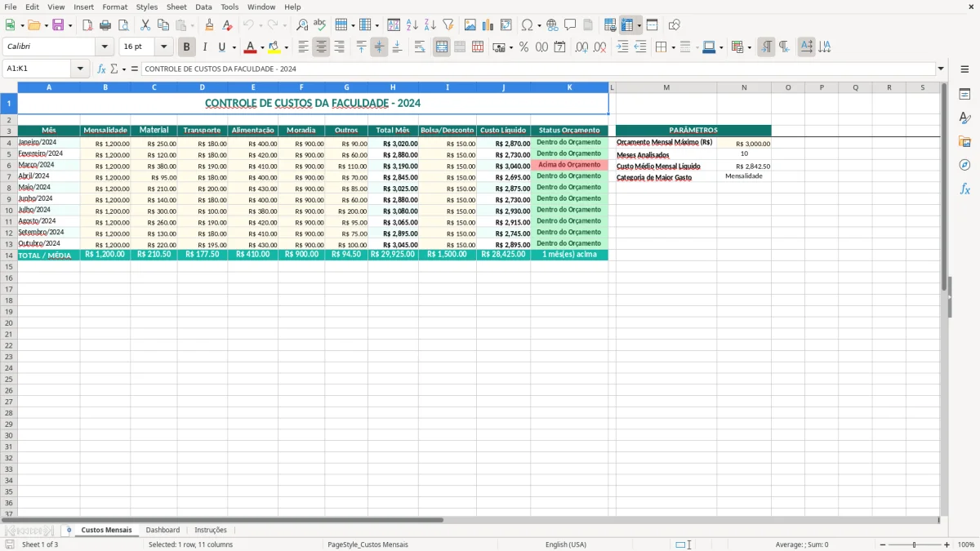The height and width of the screenshot is (551, 980).
Task: Click in the formula input line
Action: coord(538,69)
